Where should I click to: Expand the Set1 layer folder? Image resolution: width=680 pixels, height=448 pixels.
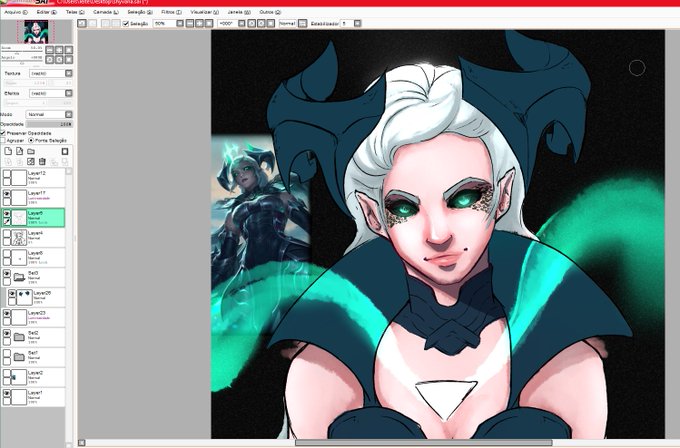[19, 357]
